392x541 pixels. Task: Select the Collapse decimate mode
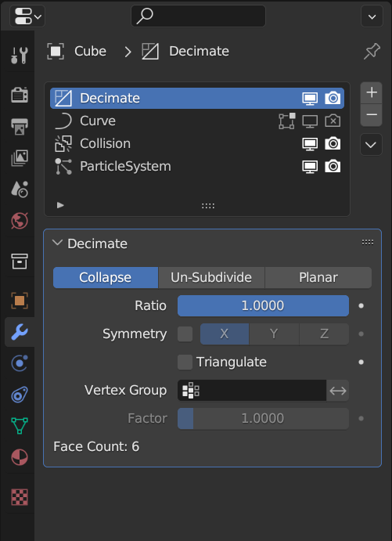106,277
